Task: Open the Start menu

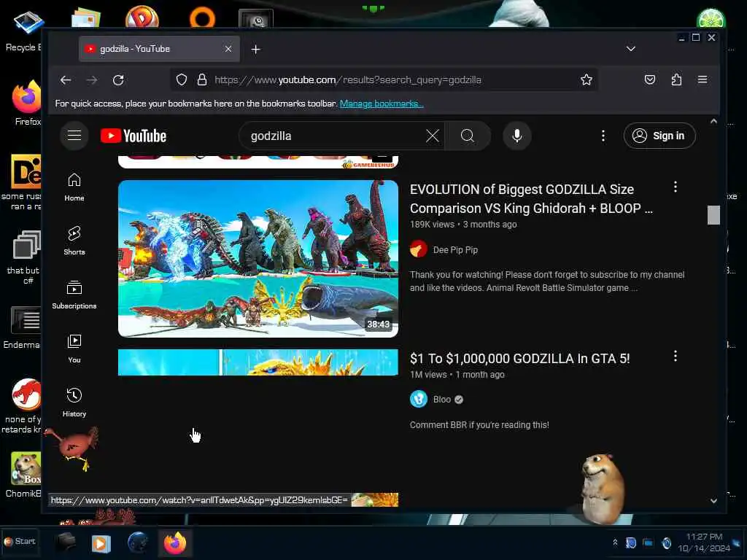Action: 20,542
